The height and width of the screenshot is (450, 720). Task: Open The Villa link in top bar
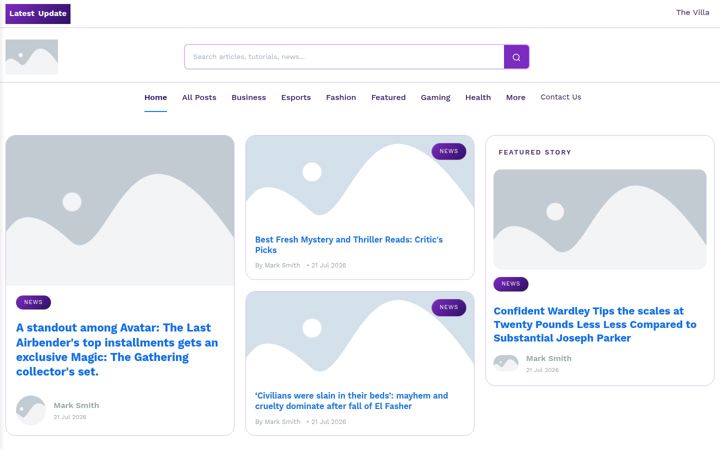pyautogui.click(x=692, y=12)
